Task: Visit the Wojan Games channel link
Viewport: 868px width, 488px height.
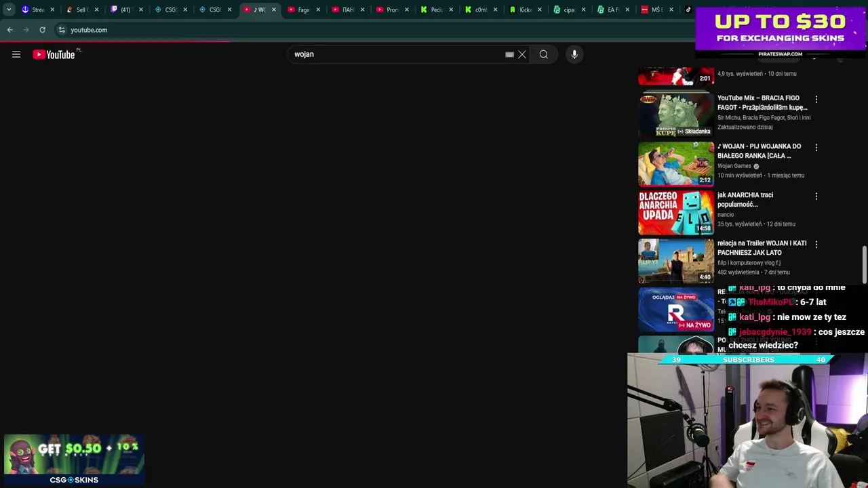Action: coord(734,166)
